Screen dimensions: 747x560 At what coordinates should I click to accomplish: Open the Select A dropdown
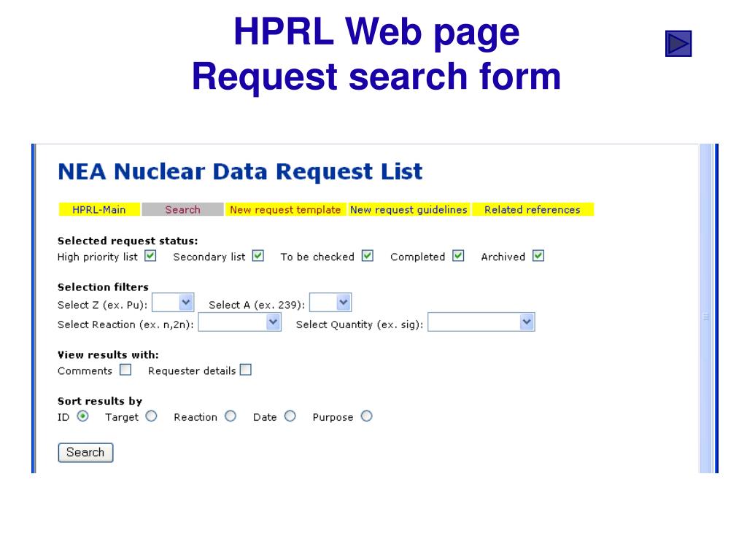click(x=330, y=303)
